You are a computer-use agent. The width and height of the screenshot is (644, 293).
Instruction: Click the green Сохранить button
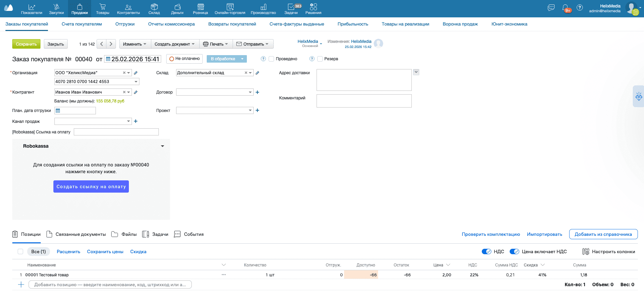(26, 44)
